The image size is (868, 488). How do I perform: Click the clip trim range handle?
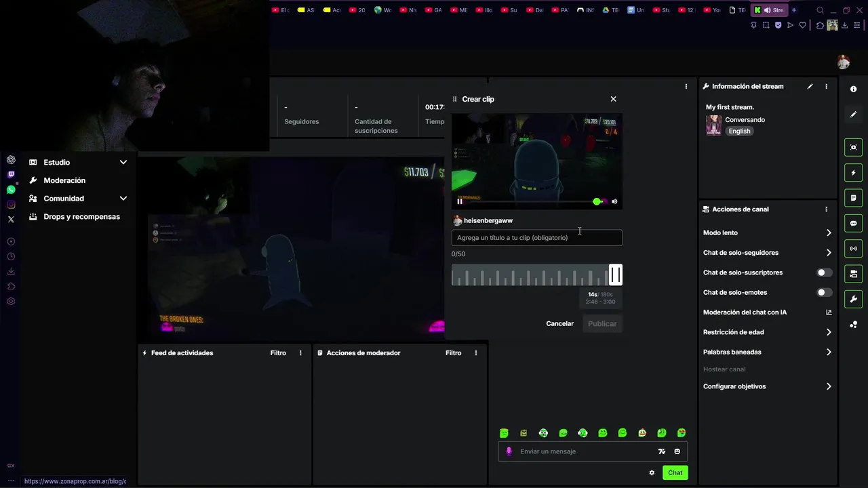[x=615, y=274]
